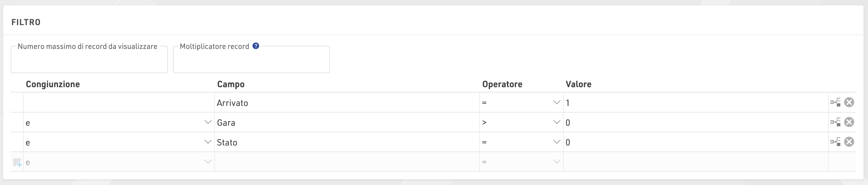This screenshot has height=185, width=868.
Task: Click the Moltiplicatore record help icon
Action: point(256,46)
